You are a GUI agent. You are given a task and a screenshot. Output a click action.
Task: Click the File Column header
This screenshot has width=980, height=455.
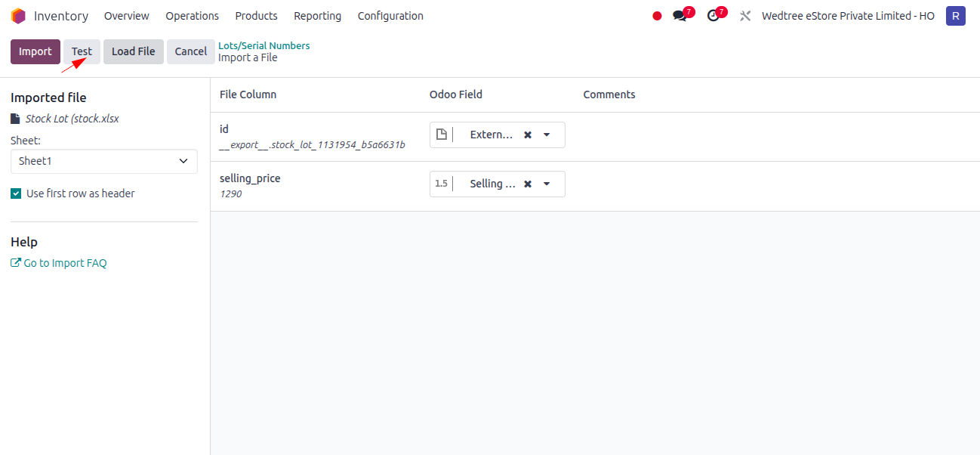pyautogui.click(x=248, y=94)
